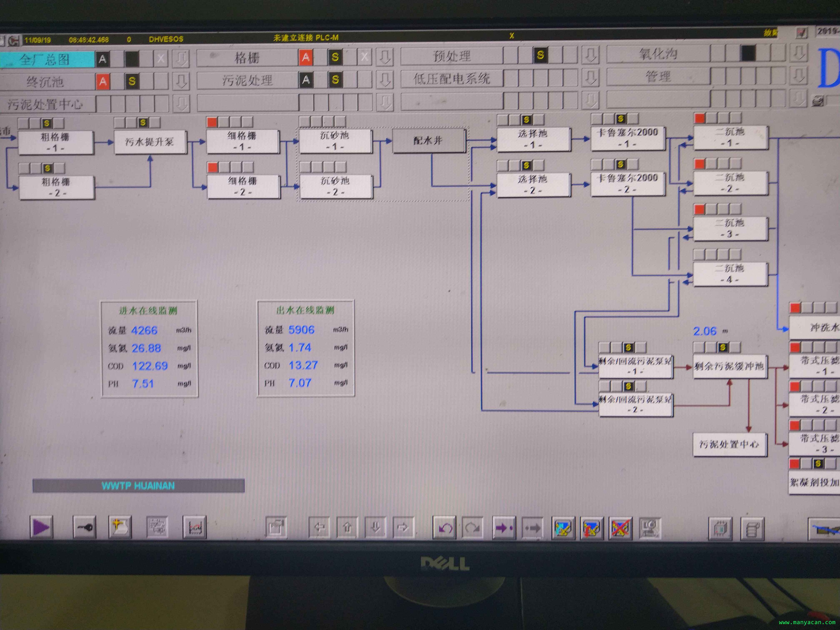Click the left arrow navigation icon
The height and width of the screenshot is (630, 840).
click(319, 527)
